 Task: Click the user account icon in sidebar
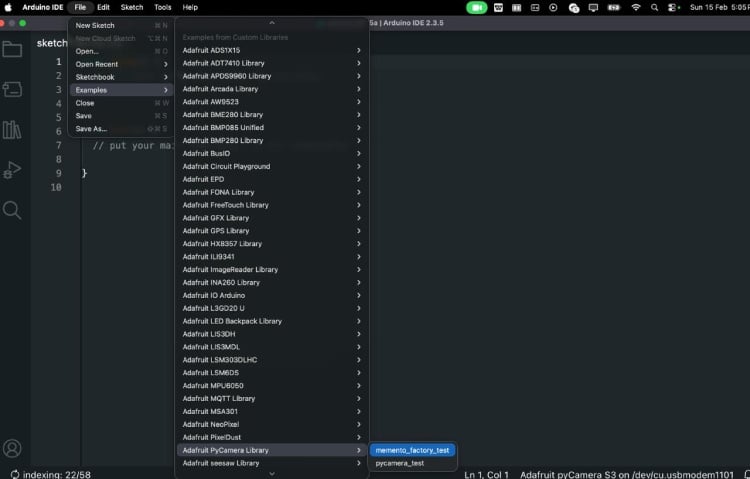click(x=12, y=448)
